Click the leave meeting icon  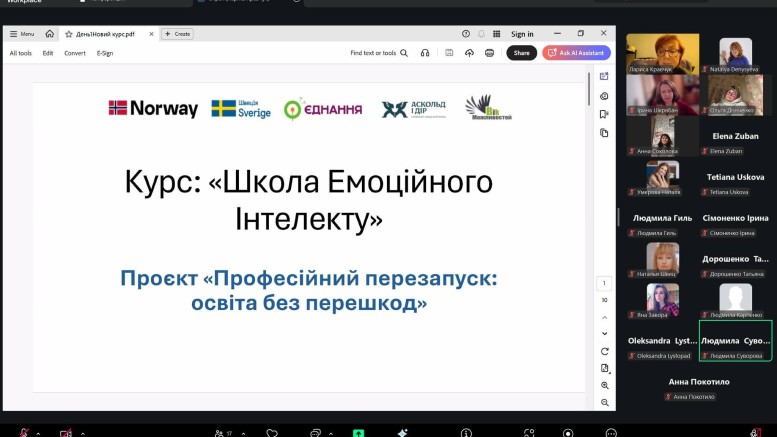[x=756, y=433]
